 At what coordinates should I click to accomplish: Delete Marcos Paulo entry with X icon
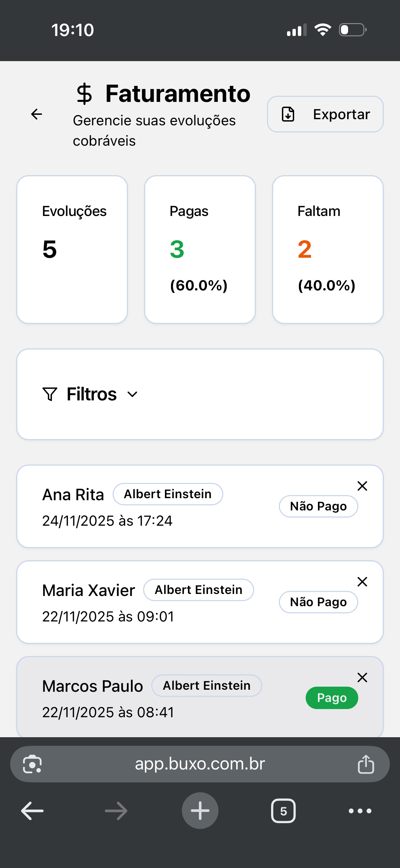coord(362,677)
